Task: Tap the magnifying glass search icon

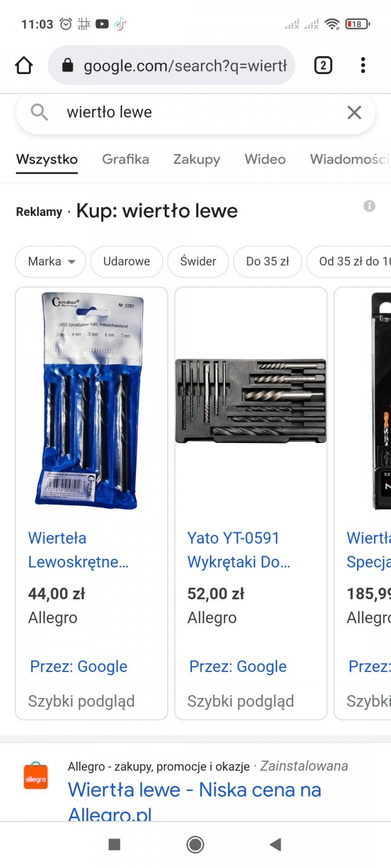Action: point(39,112)
